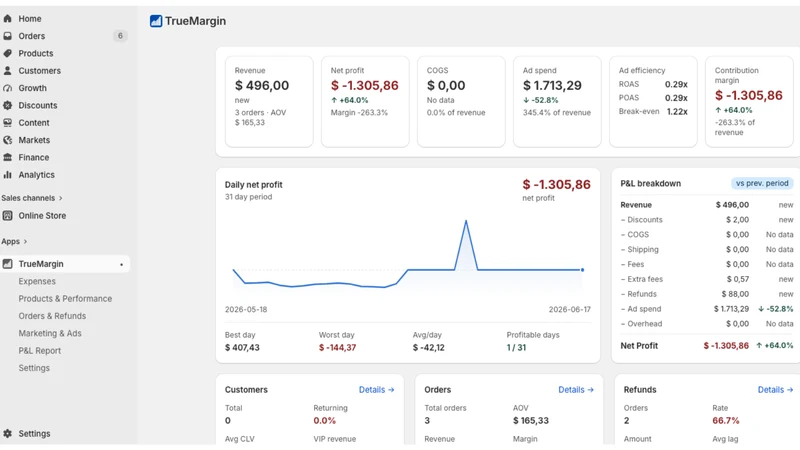
Task: Click the Content image icon
Action: [x=7, y=122]
